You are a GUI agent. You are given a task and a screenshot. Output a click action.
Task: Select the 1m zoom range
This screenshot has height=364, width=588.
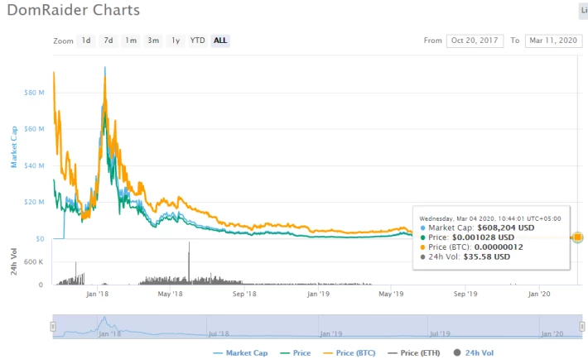131,41
